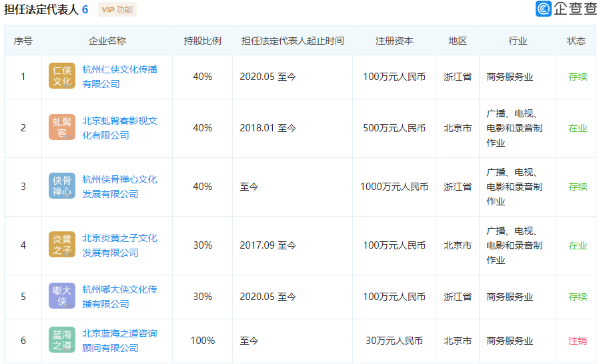
Task: Click the 1000万元人民币 capital cell
Action: pyautogui.click(x=394, y=187)
